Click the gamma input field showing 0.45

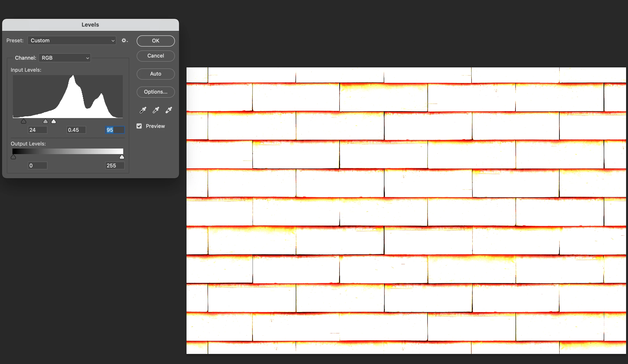point(76,130)
